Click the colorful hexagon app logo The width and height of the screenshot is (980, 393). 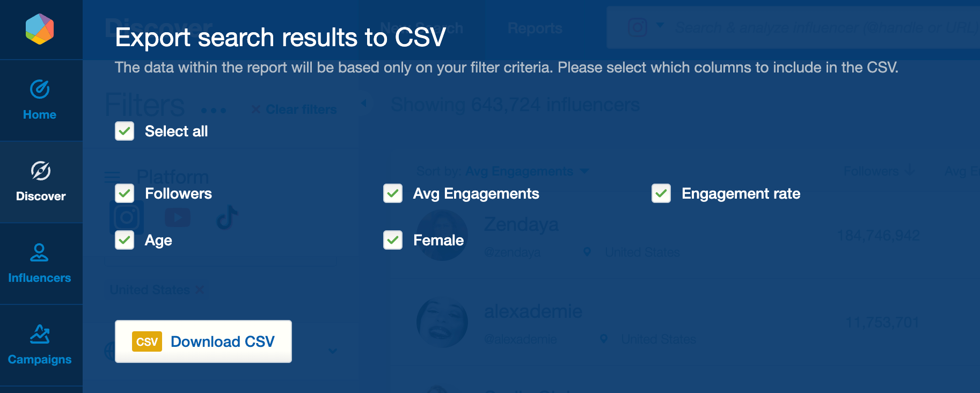(x=40, y=29)
